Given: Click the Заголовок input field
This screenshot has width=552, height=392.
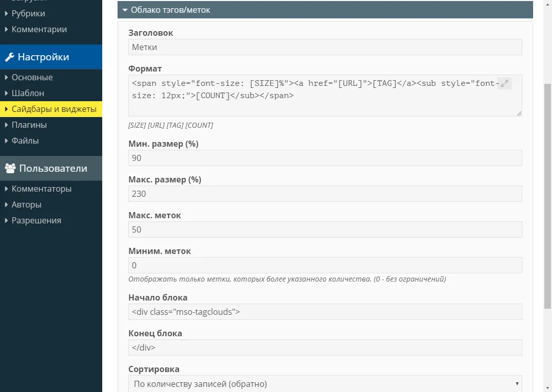Looking at the screenshot, I should pyautogui.click(x=325, y=47).
